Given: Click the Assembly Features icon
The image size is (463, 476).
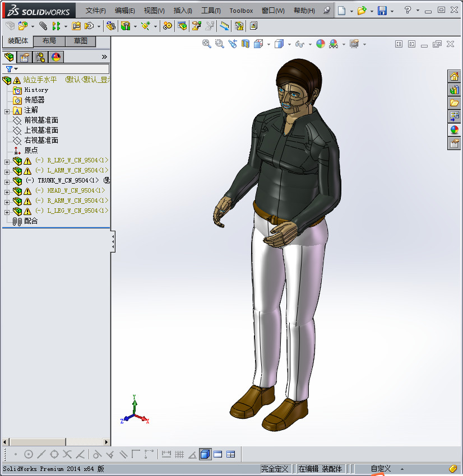Looking at the screenshot, I should click(x=126, y=26).
